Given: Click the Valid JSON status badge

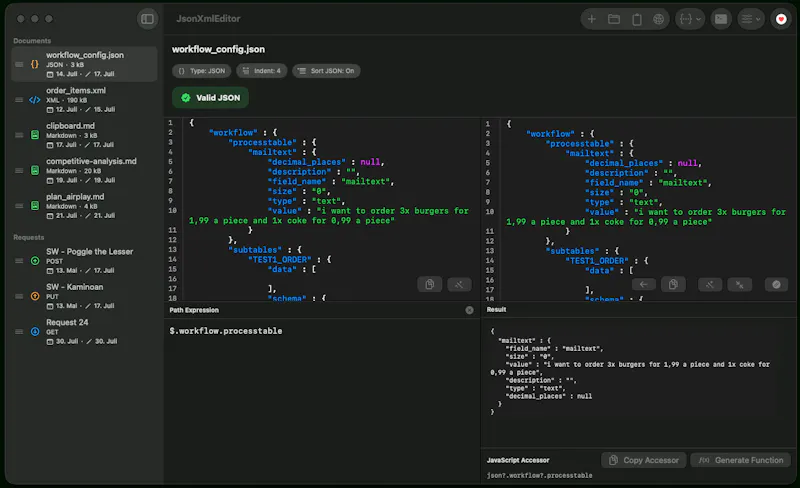Looking at the screenshot, I should click(210, 97).
